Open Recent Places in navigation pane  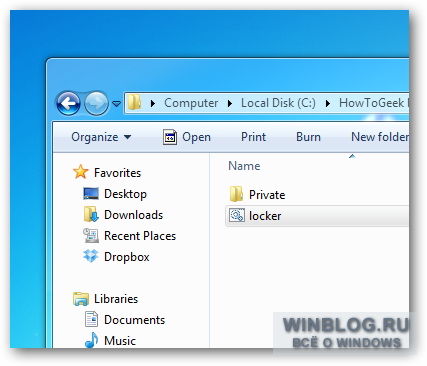pos(140,236)
